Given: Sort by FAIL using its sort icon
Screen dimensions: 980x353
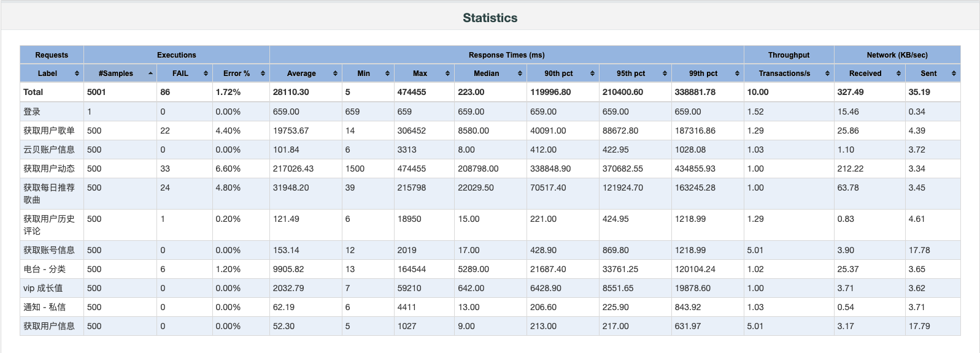Looking at the screenshot, I should [x=206, y=74].
